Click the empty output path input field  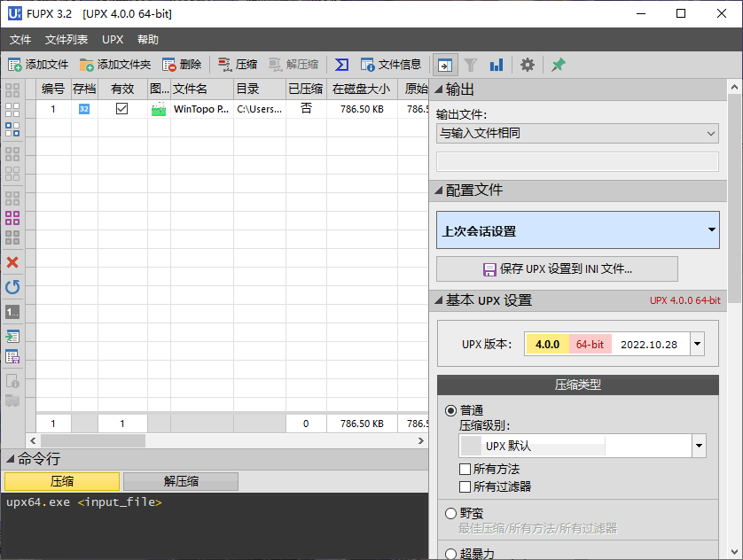[577, 161]
